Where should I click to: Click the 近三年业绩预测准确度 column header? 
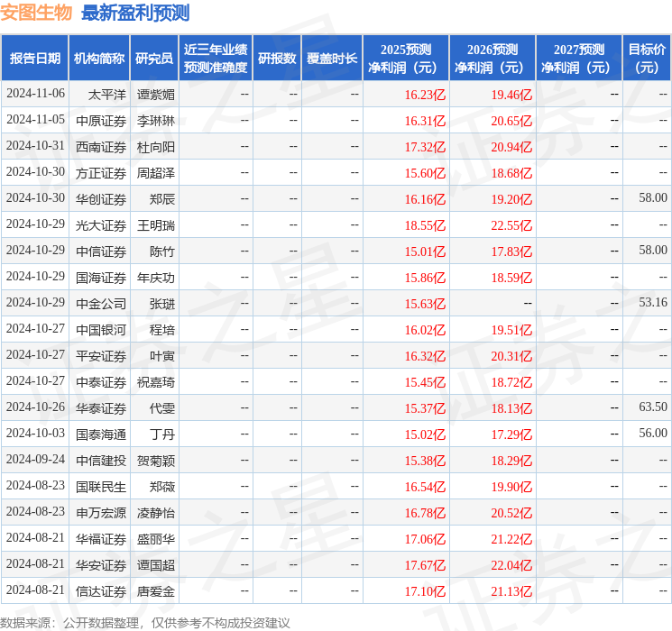click(x=216, y=59)
